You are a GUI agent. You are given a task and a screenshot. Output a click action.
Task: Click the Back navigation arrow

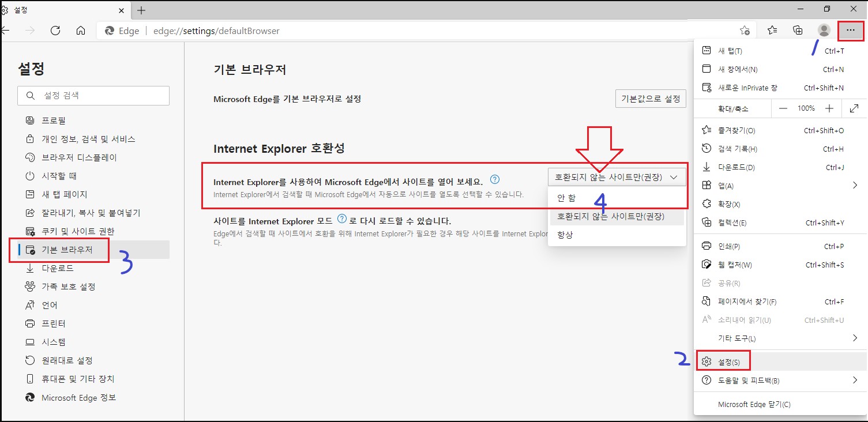[x=5, y=31]
